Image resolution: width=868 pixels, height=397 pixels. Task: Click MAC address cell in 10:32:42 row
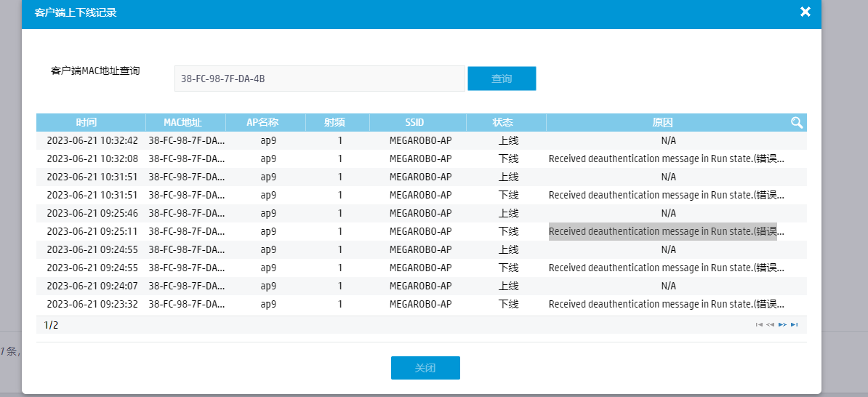(187, 140)
